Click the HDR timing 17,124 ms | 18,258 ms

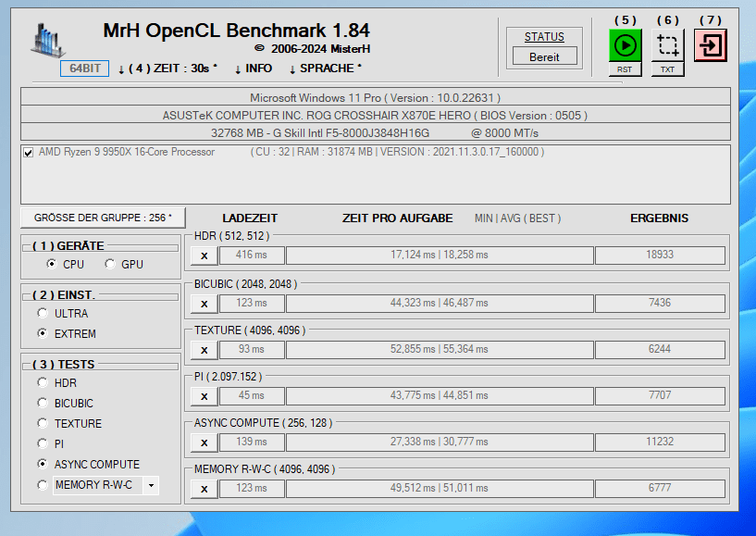coord(440,256)
